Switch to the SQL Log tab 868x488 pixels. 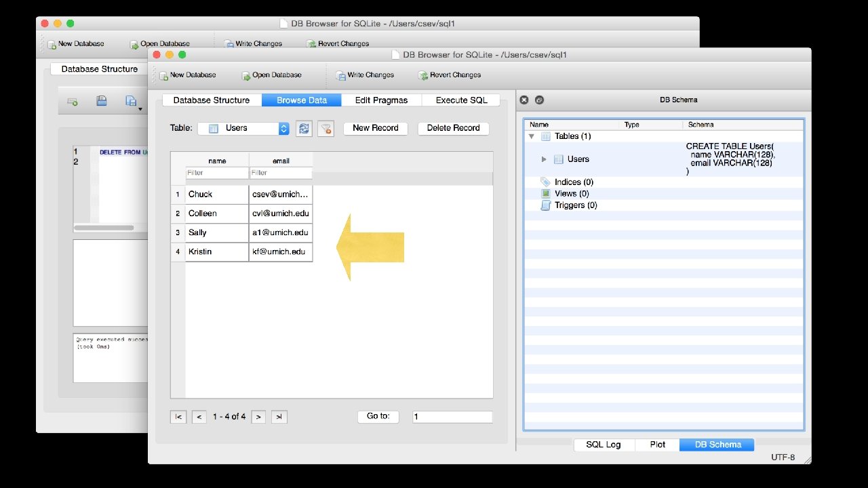pos(604,445)
